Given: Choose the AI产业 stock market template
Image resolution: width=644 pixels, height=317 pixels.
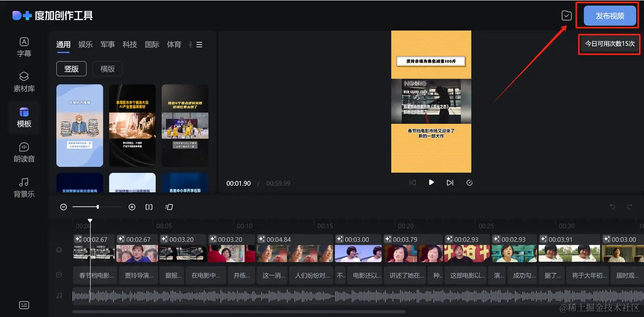Looking at the screenshot, I should click(x=132, y=125).
